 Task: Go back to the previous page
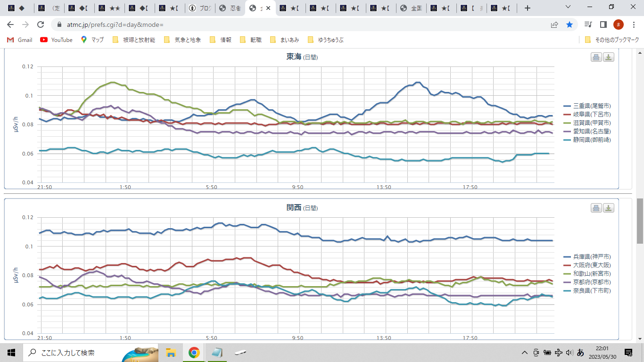[x=10, y=25]
